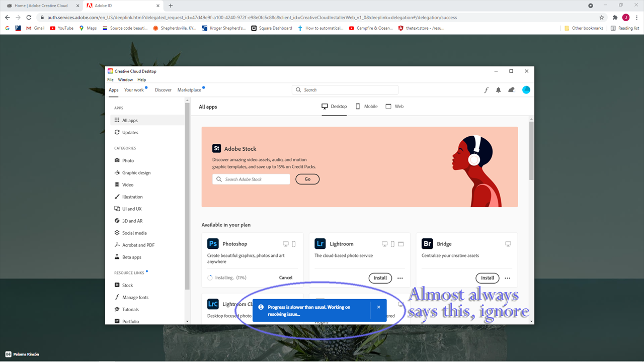Show Web apps tab
The image size is (644, 362).
[x=394, y=107]
